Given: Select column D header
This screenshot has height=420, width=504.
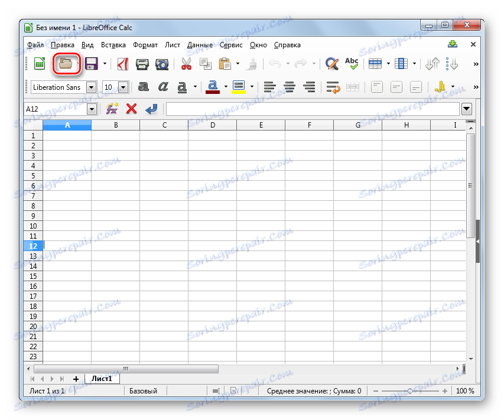Looking at the screenshot, I should 213,125.
